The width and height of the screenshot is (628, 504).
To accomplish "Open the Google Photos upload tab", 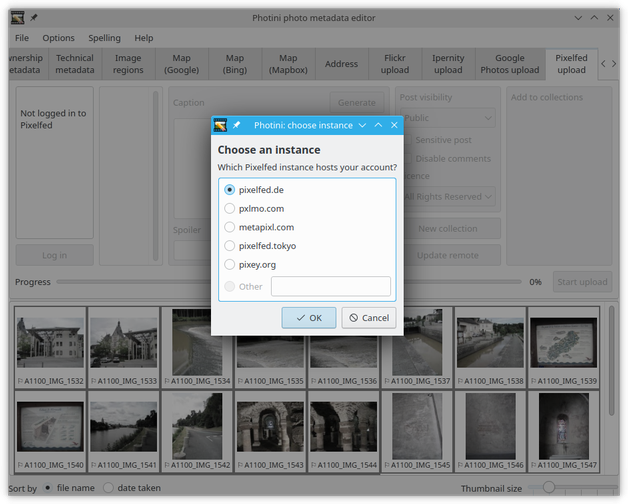I will 510,64.
